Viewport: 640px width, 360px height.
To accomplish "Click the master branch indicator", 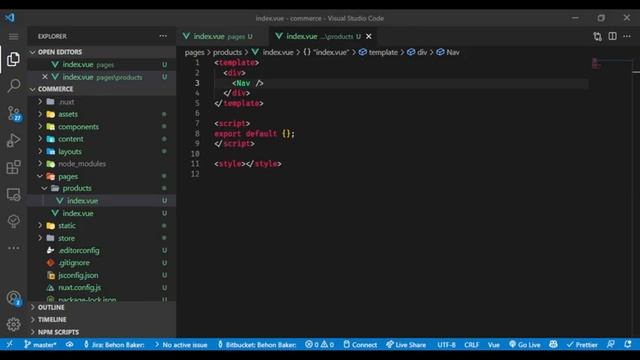I will 40,344.
